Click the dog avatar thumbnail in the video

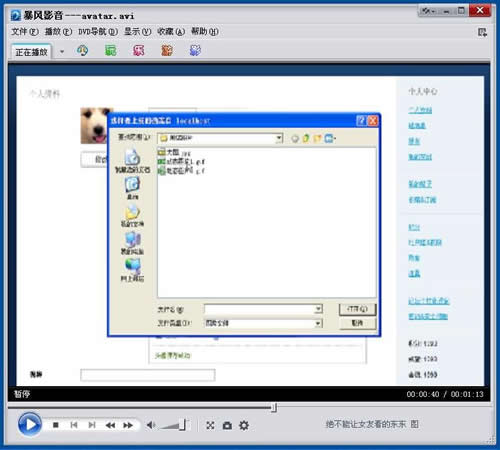(x=94, y=125)
